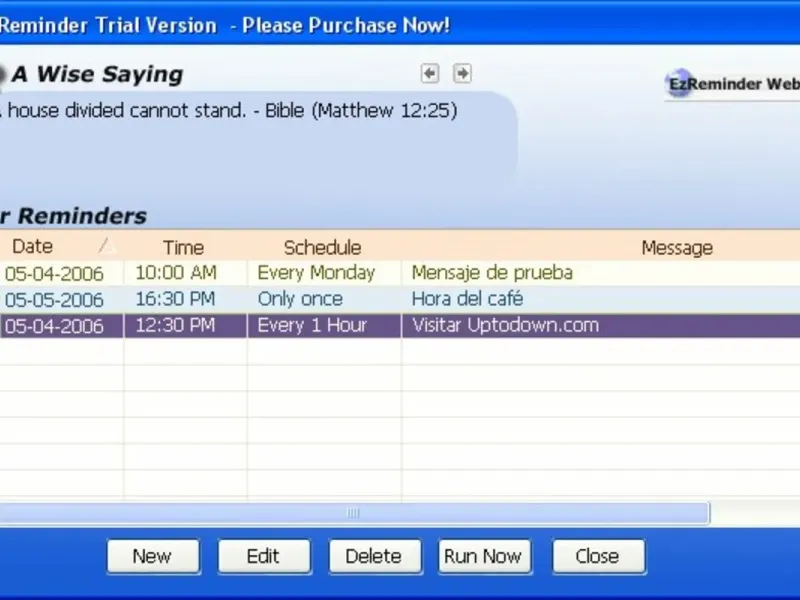The width and height of the screenshot is (800, 600).
Task: Select the 'Mensaje de prueba' message cell
Action: (x=601, y=273)
